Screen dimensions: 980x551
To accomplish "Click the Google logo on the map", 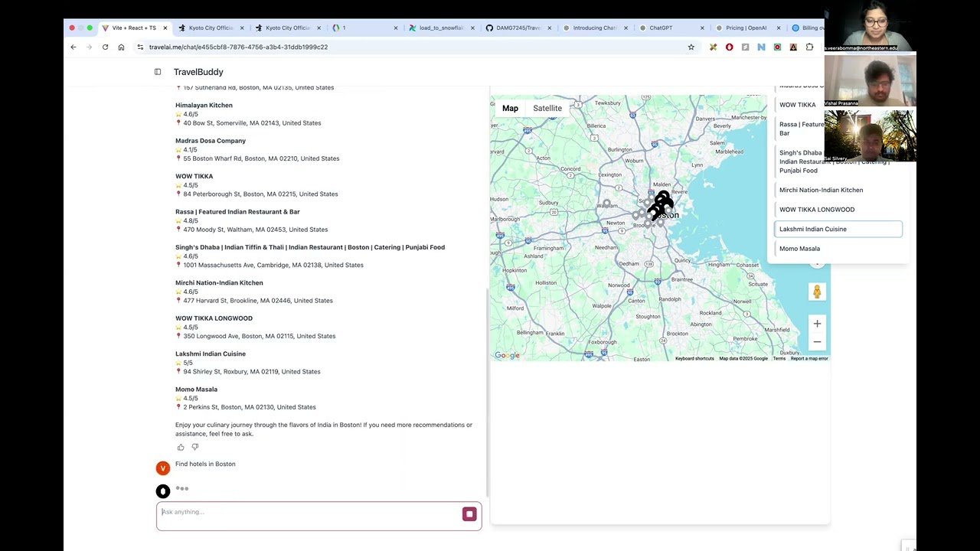I will click(507, 355).
